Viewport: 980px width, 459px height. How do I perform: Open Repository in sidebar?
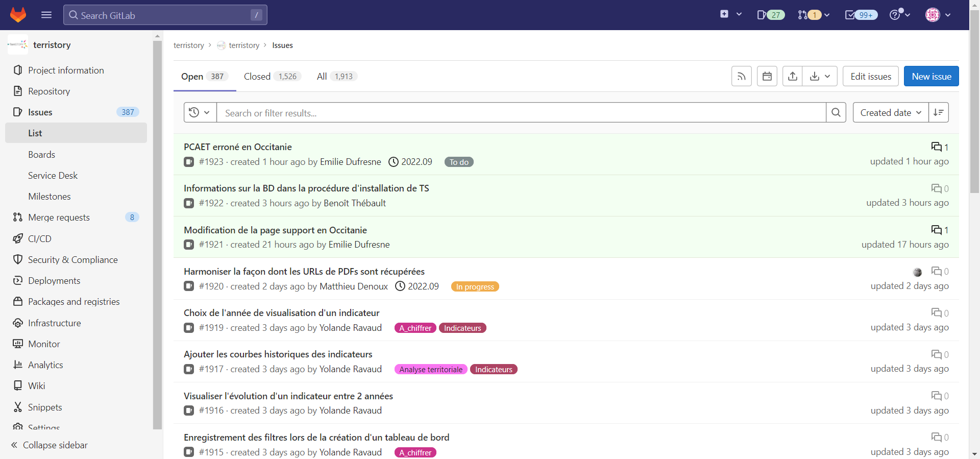(76, 91)
